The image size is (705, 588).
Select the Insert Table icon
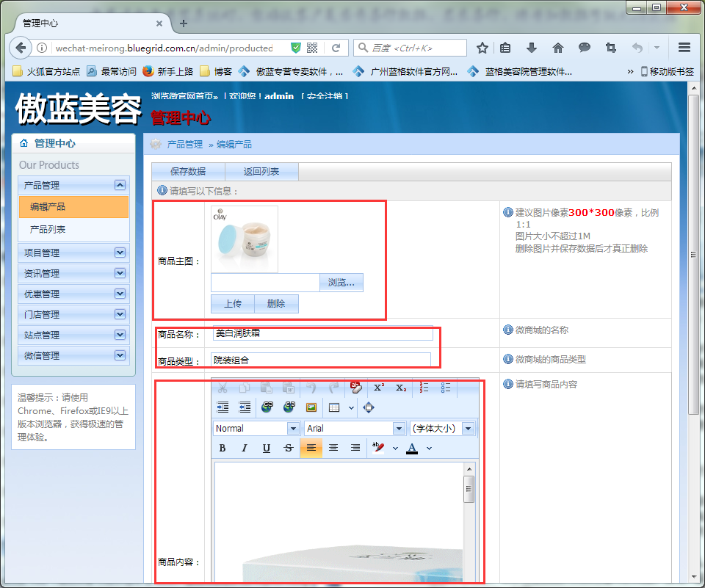point(333,407)
